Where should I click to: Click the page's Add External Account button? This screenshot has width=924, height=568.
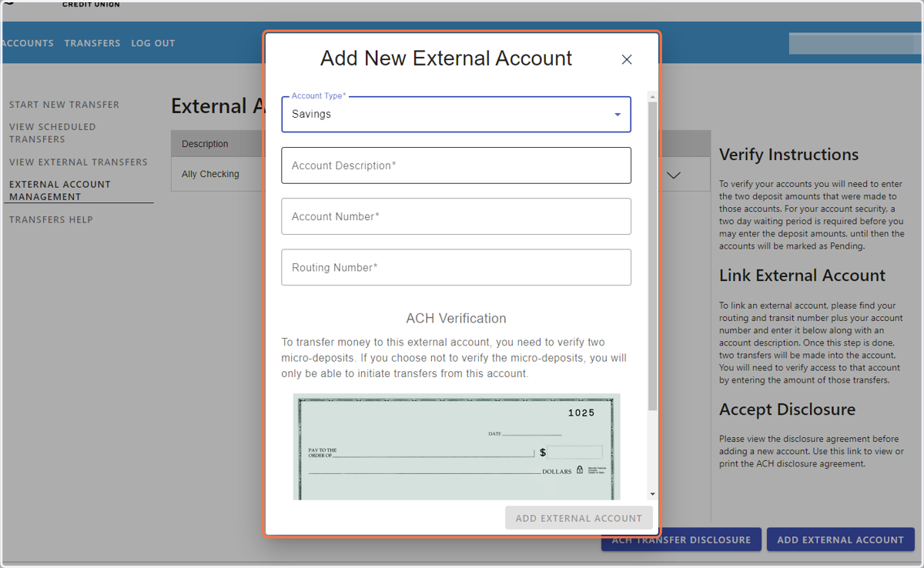tap(840, 540)
